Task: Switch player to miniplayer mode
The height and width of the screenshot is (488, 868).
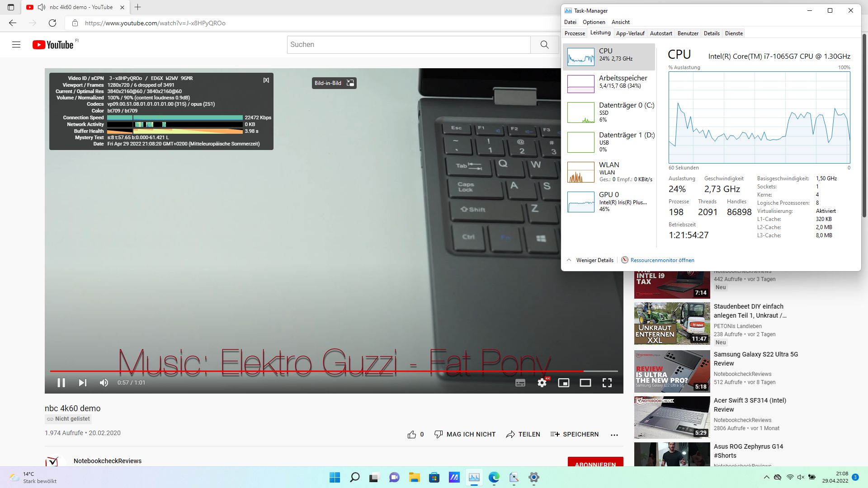Action: [x=563, y=383]
